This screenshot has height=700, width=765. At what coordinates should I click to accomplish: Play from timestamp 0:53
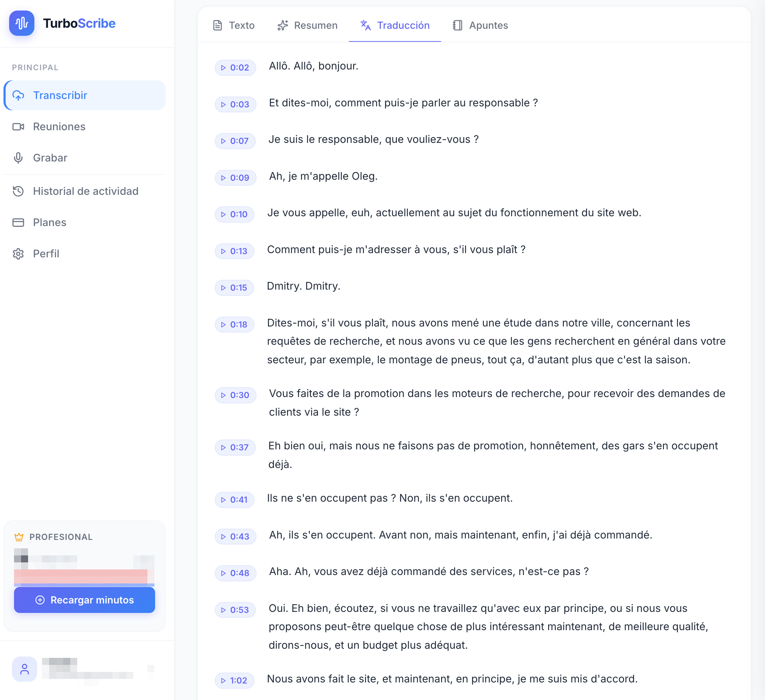[x=235, y=610]
